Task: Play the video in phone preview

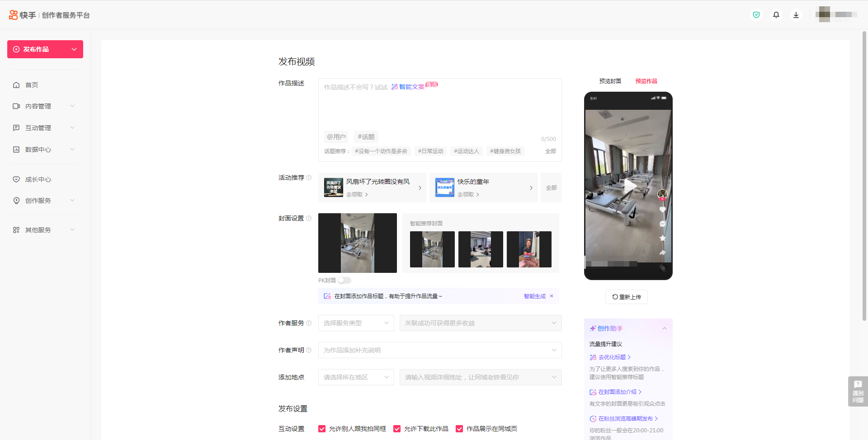Action: tap(630, 185)
